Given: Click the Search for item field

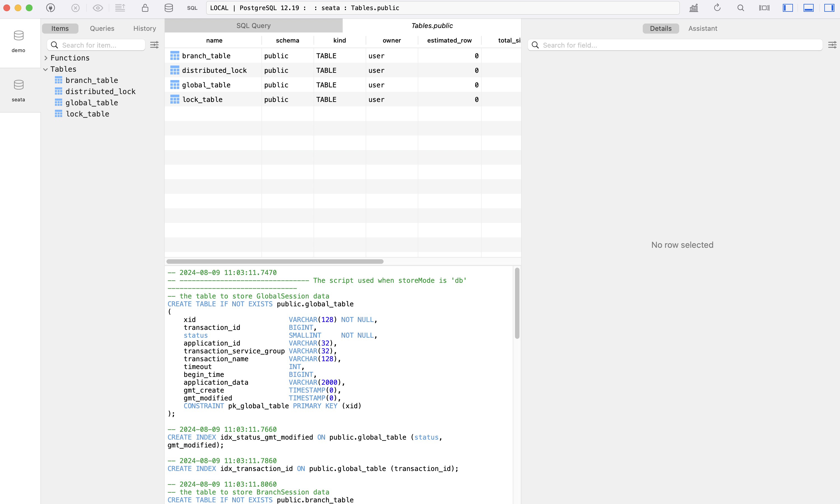Looking at the screenshot, I should [96, 45].
